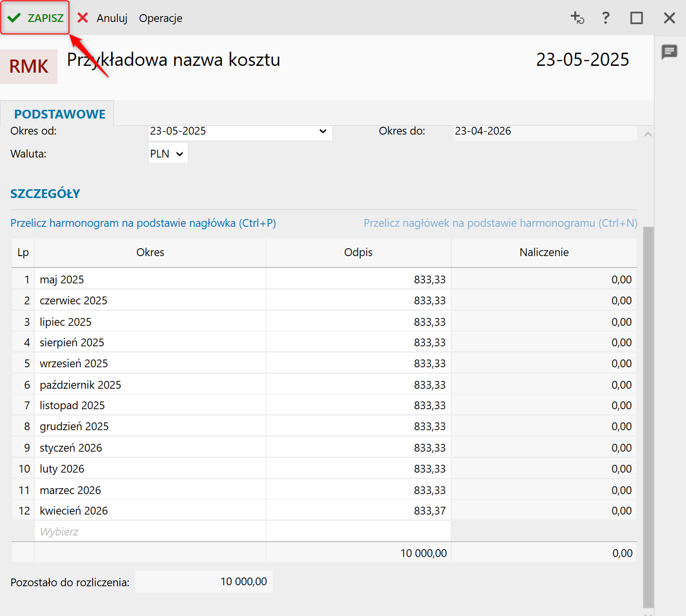
Task: Click the red X cancel icon
Action: pos(83,18)
